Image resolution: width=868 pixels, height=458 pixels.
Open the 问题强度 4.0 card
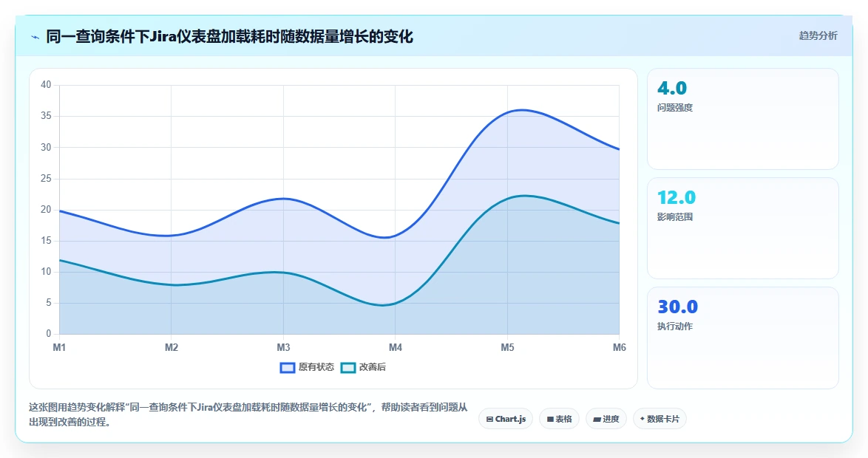coord(743,119)
